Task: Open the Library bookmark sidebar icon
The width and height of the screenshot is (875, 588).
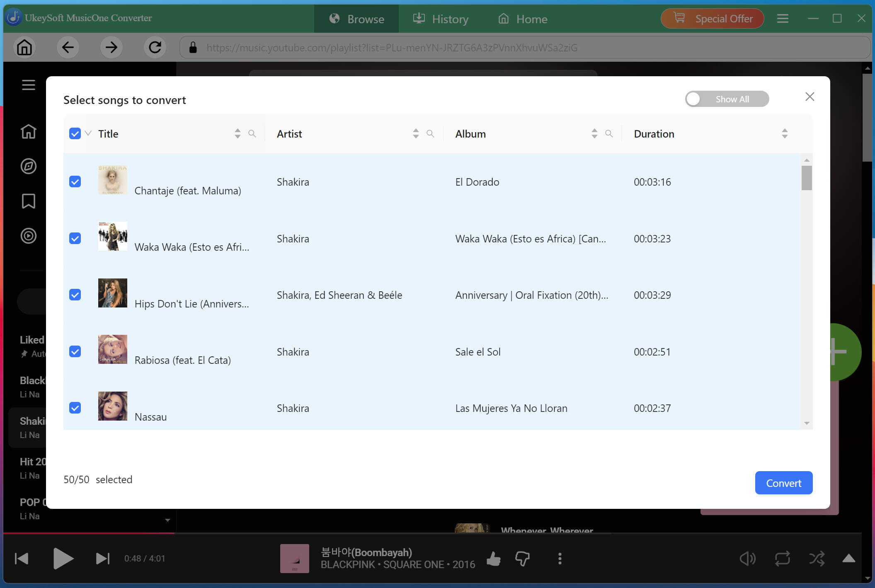Action: click(x=28, y=201)
